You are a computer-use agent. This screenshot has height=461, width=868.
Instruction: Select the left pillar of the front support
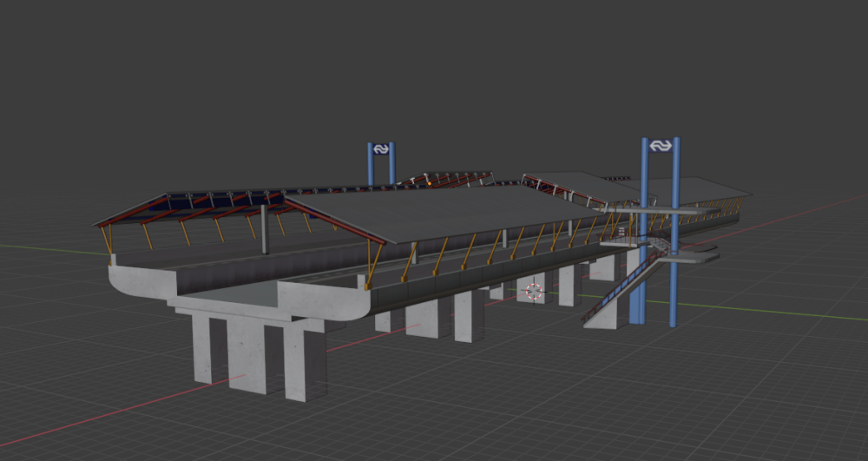click(x=205, y=347)
